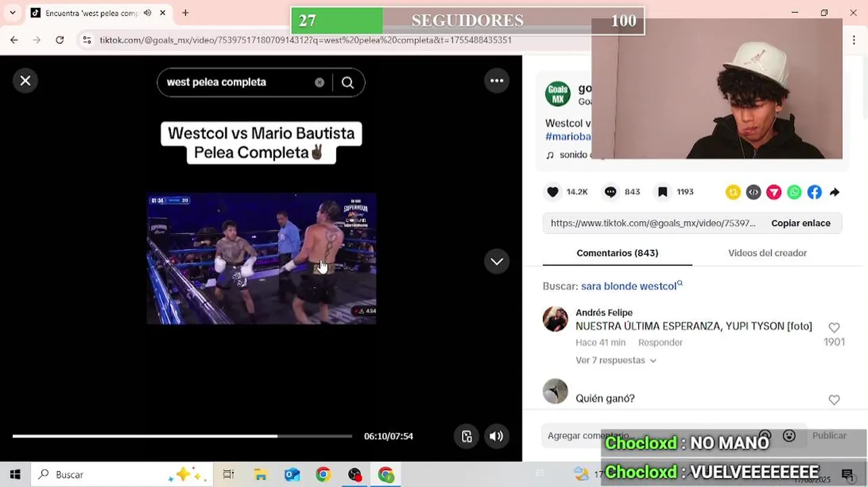This screenshot has width=868, height=487.
Task: Mute the tab via speaker icon
Action: [147, 13]
